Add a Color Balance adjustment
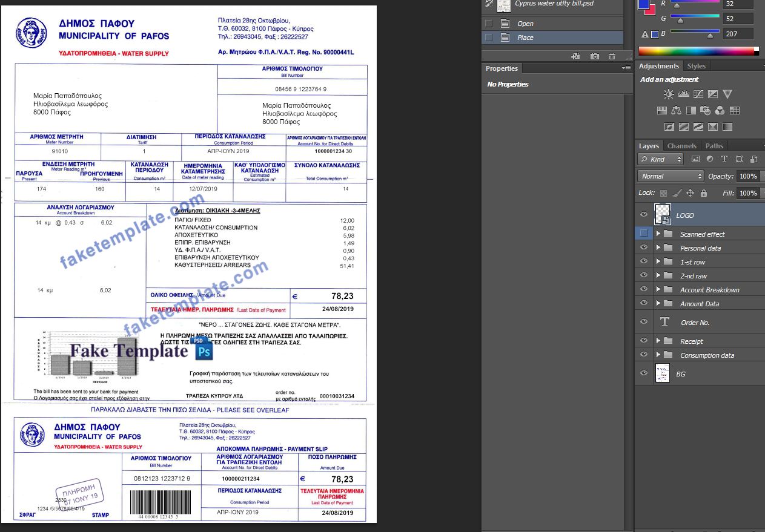 [x=677, y=110]
